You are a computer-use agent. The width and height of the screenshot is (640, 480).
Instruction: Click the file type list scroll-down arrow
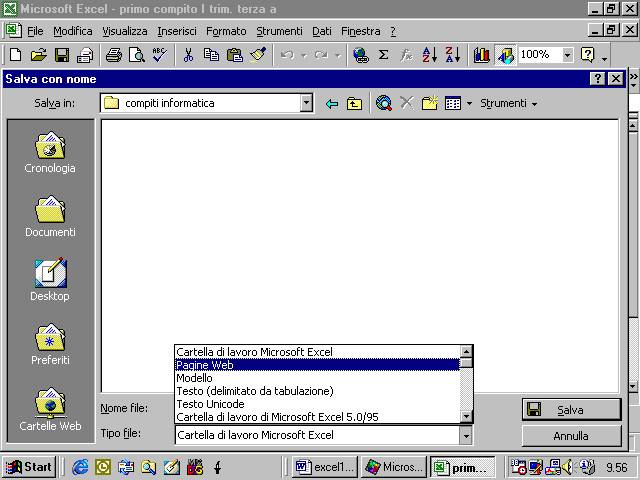[466, 417]
